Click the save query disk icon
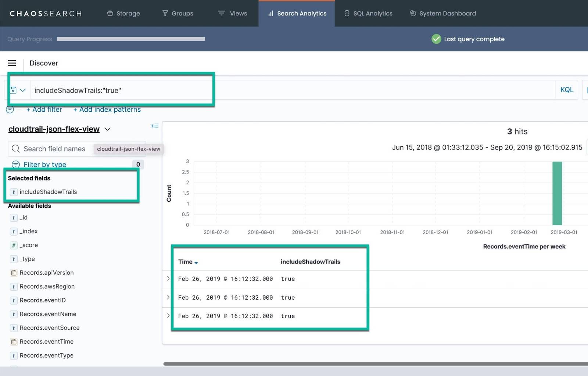 pyautogui.click(x=13, y=89)
